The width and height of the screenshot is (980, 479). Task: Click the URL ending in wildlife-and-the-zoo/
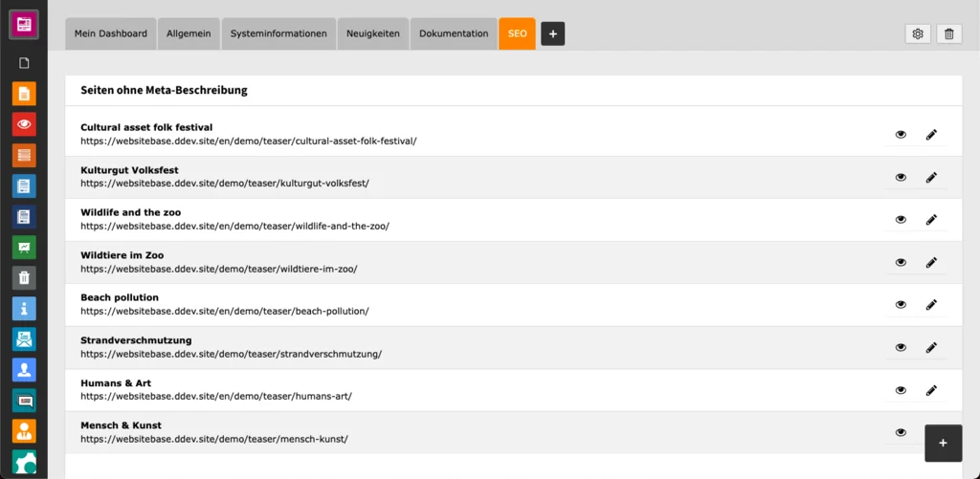pyautogui.click(x=235, y=226)
